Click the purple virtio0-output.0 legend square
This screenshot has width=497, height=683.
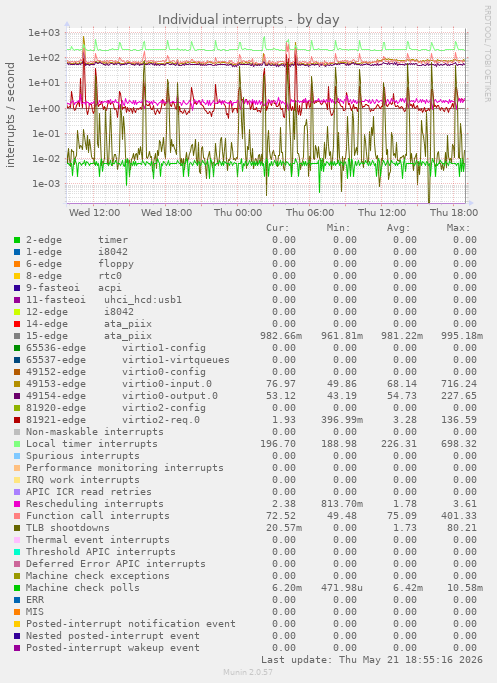pyautogui.click(x=17, y=396)
